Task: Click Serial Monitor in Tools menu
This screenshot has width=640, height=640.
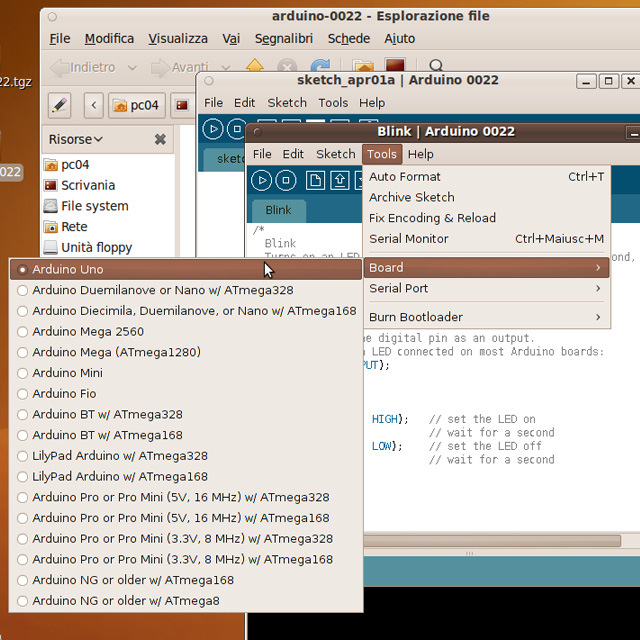Action: 409,238
